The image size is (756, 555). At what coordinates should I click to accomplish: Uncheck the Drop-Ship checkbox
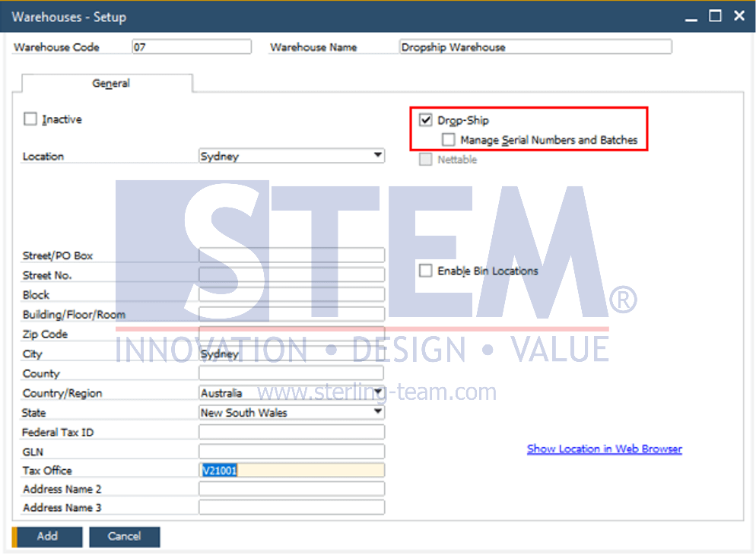click(425, 119)
